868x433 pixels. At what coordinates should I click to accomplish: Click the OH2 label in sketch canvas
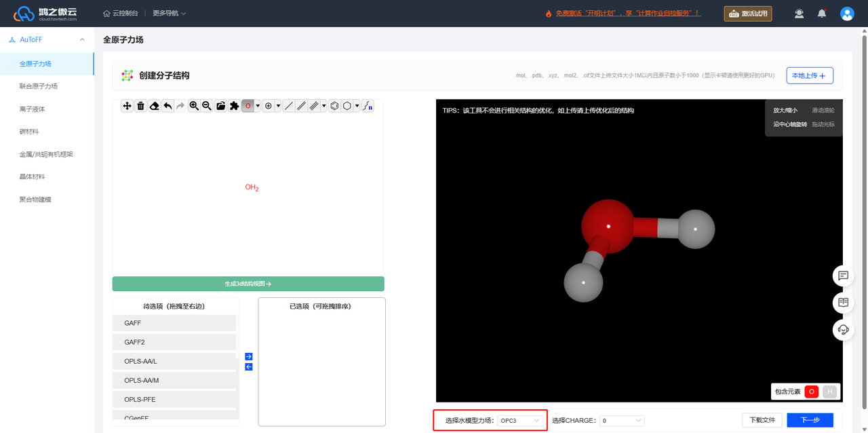click(x=252, y=187)
